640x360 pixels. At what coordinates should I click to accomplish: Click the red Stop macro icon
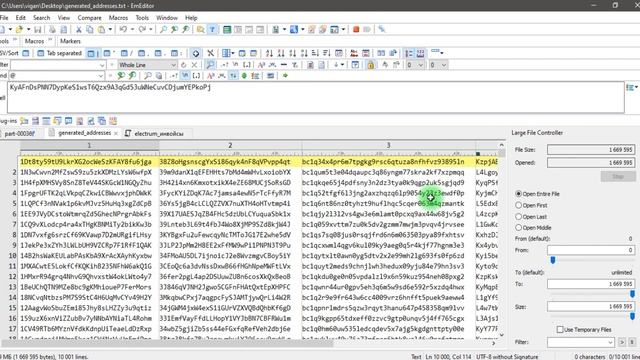356,29
